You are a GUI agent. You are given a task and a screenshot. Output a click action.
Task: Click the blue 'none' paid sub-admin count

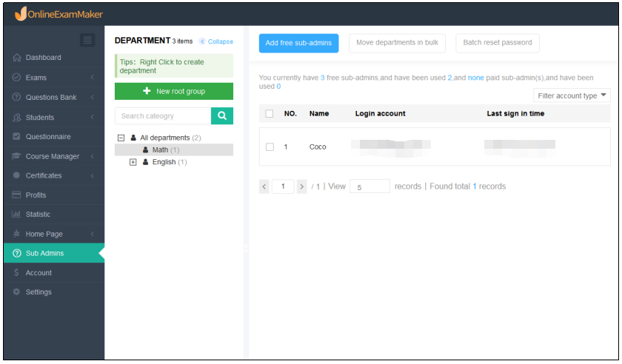coord(475,78)
